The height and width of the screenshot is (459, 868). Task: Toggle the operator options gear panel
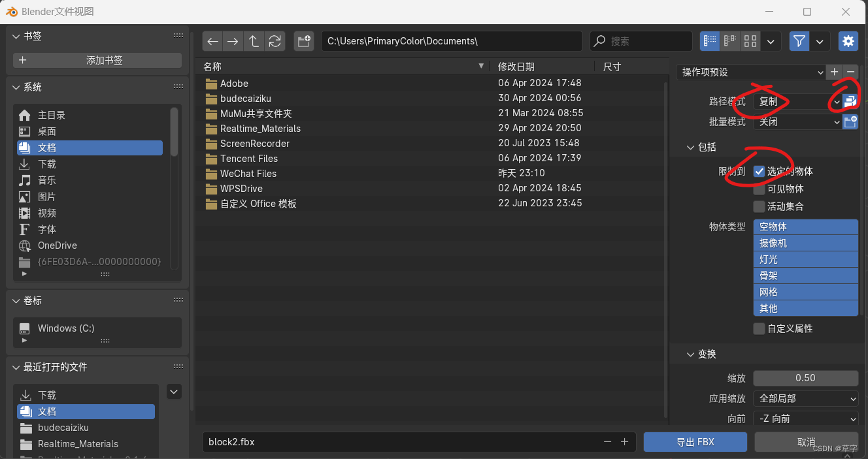848,41
